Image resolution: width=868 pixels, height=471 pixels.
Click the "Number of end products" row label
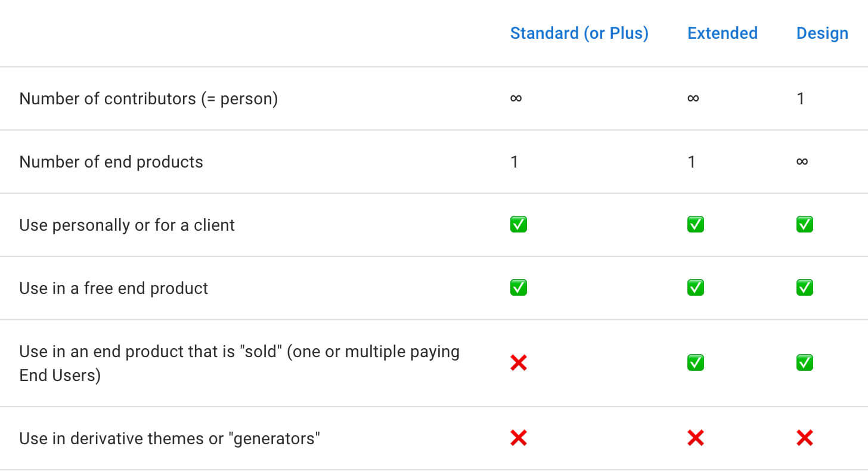pyautogui.click(x=111, y=162)
